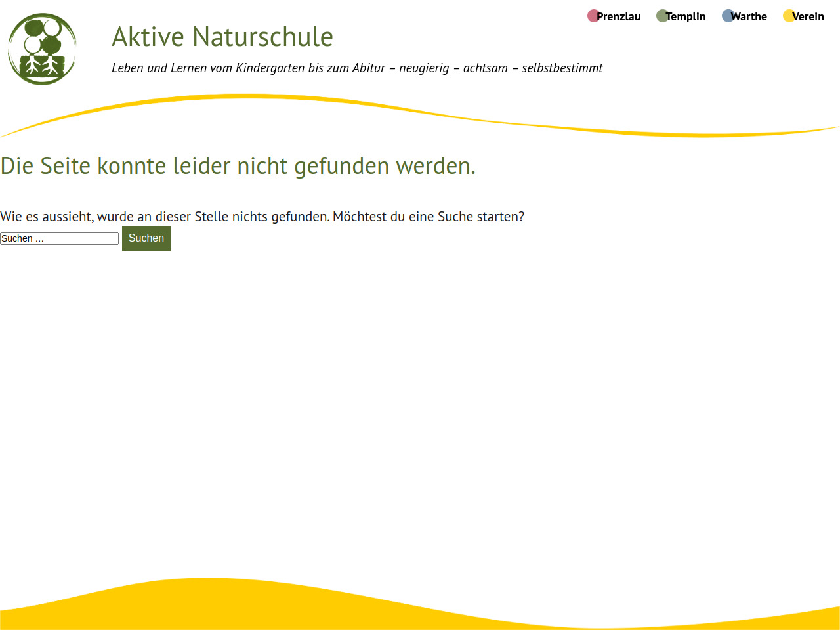Open the Prenzlau menu item
840x630 pixels.
(618, 16)
